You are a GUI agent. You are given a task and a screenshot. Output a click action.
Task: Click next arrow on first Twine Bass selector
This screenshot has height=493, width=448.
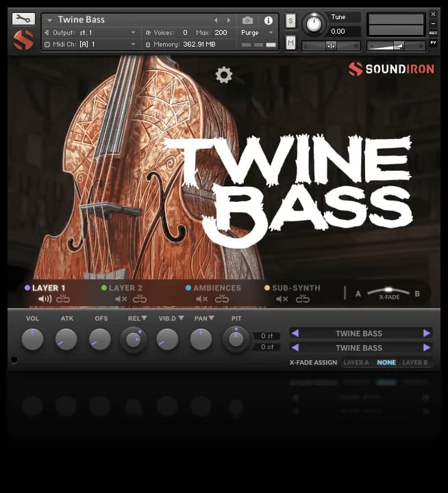[x=427, y=333]
